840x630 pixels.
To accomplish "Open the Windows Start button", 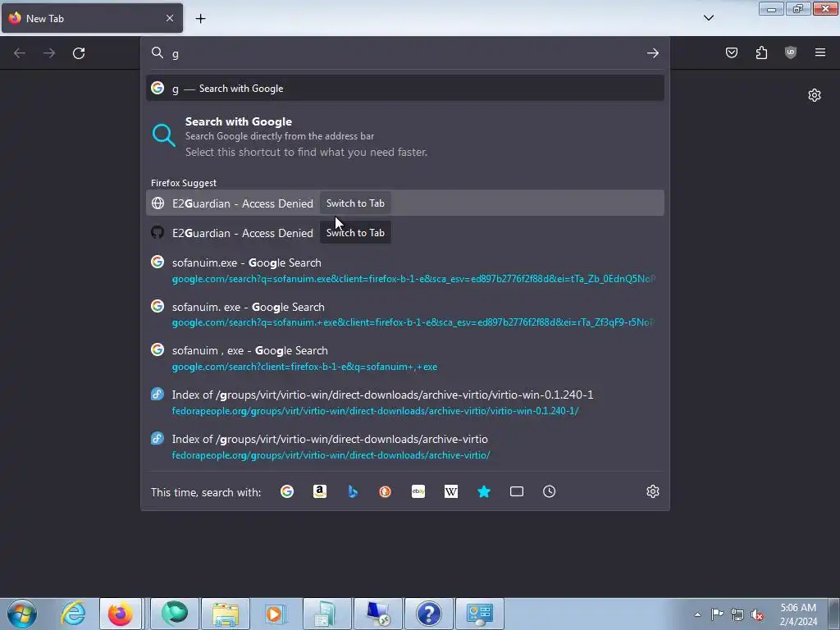I will [x=22, y=614].
